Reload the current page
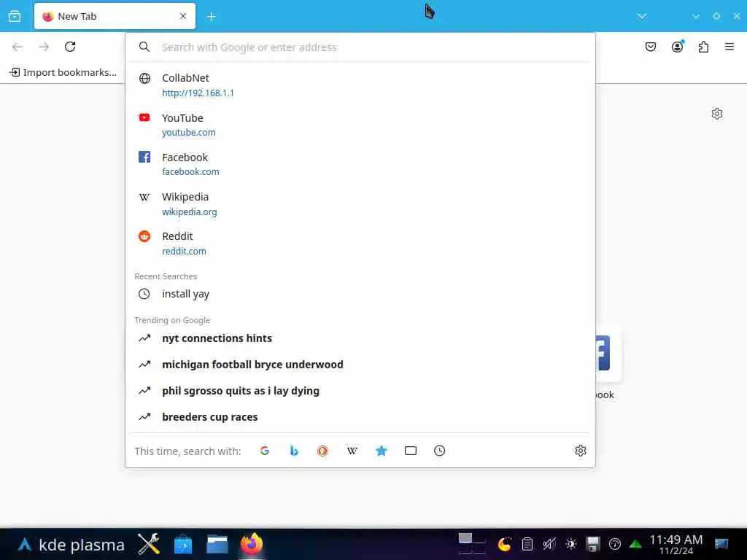This screenshot has width=747, height=560. 70,47
